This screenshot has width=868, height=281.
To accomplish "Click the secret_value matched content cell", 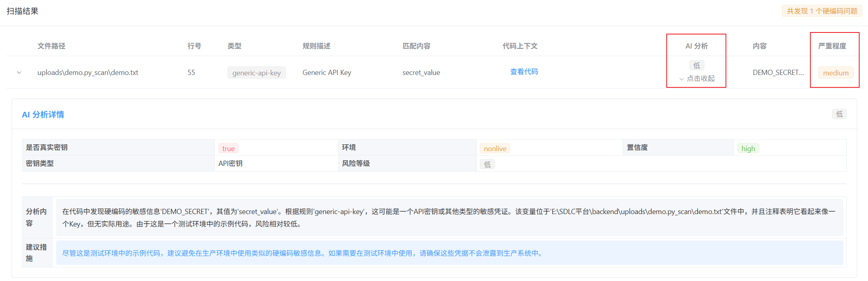I will click(x=421, y=73).
